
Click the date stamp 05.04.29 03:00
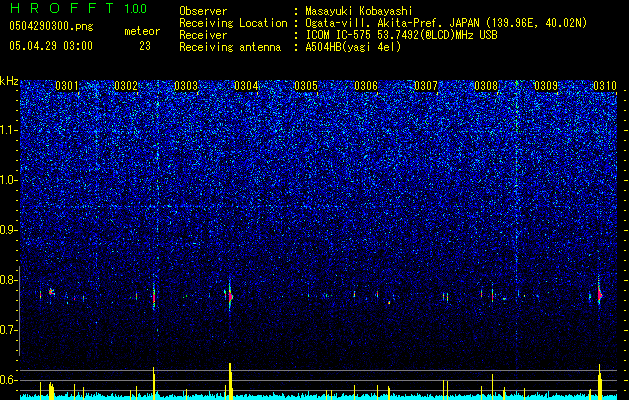(x=51, y=46)
